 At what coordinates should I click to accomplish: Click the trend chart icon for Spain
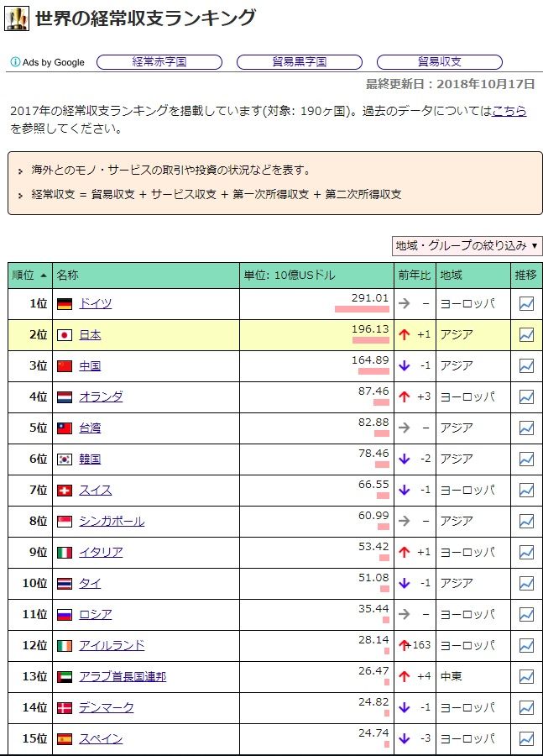[526, 739]
